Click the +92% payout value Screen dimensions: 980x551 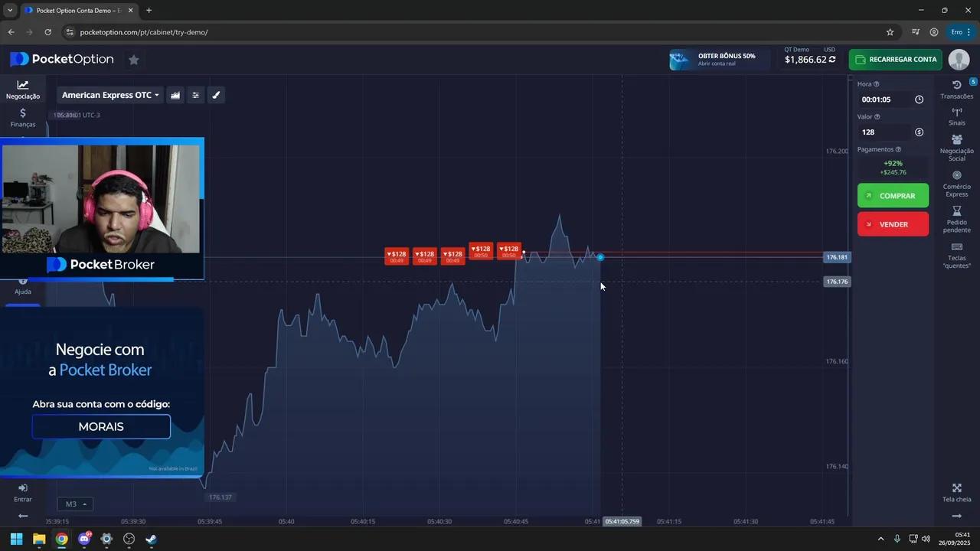coord(893,163)
